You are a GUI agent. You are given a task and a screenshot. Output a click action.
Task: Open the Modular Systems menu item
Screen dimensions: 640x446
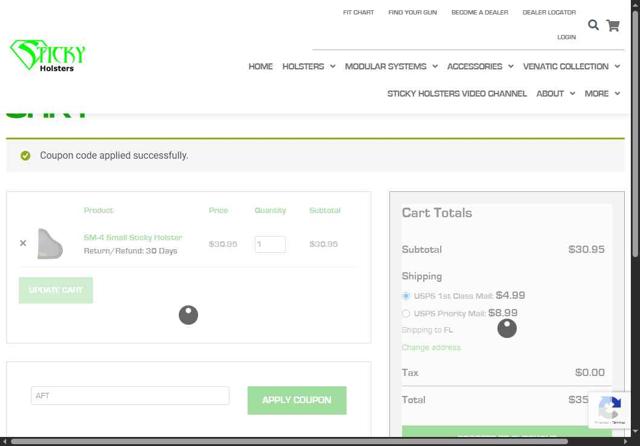(386, 66)
